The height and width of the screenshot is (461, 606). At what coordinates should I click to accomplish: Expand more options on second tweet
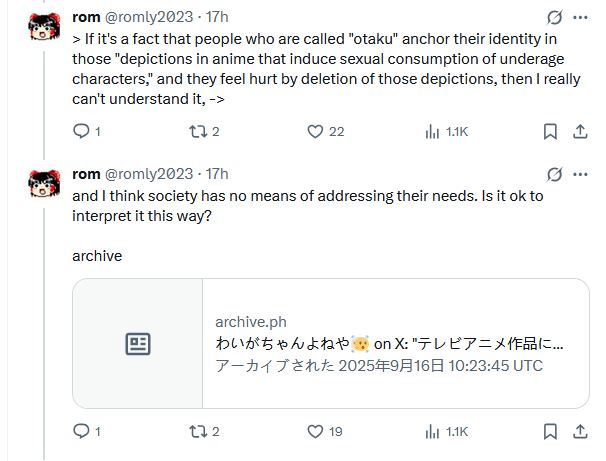(581, 173)
